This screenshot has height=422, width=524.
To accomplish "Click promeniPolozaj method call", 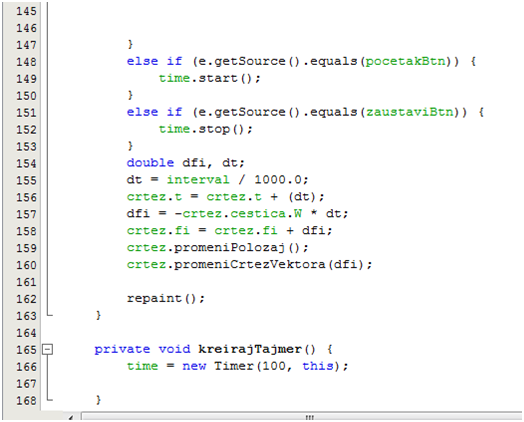I will coord(229,248).
